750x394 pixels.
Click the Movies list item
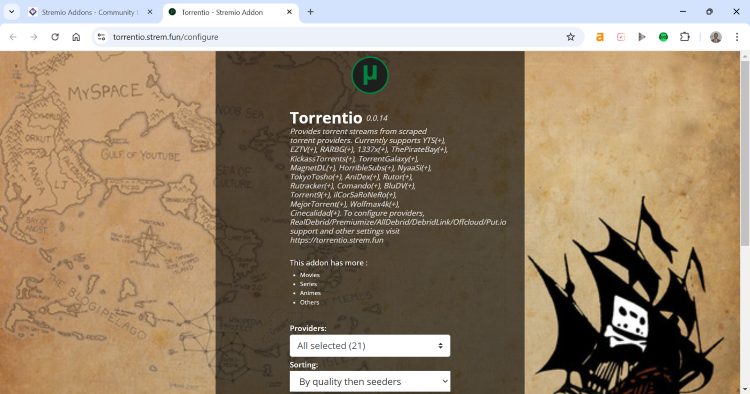pyautogui.click(x=309, y=275)
